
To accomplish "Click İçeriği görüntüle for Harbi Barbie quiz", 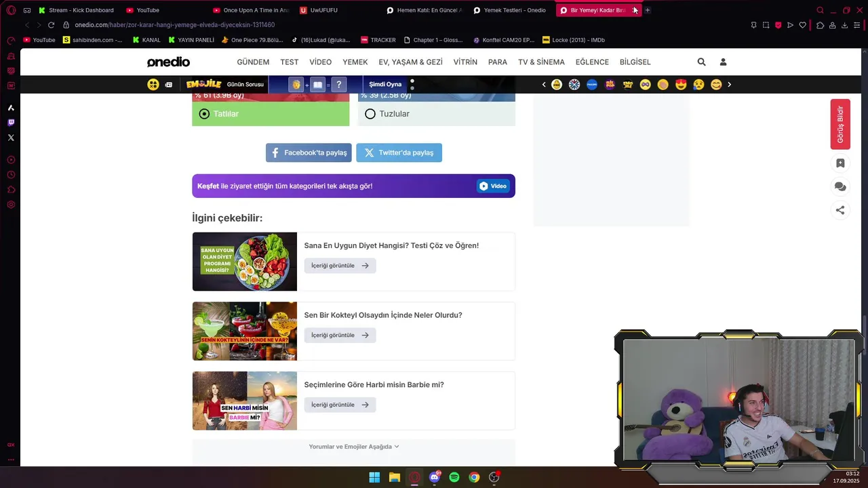I will [x=340, y=405].
